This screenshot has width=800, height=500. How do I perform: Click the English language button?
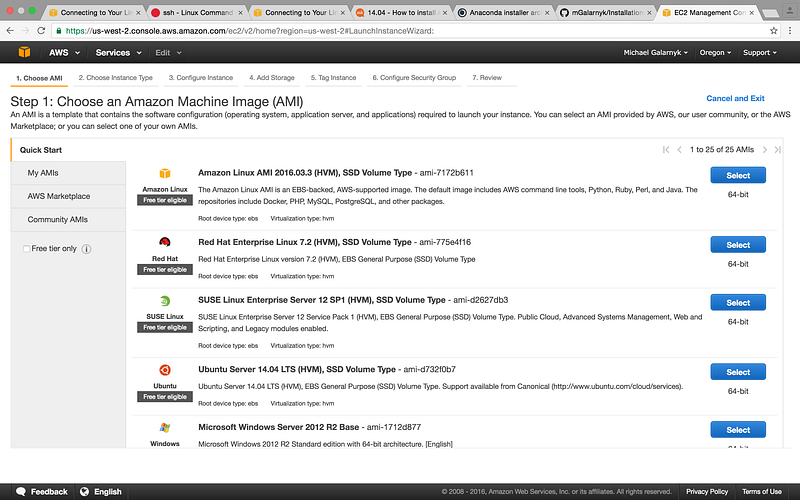101,491
